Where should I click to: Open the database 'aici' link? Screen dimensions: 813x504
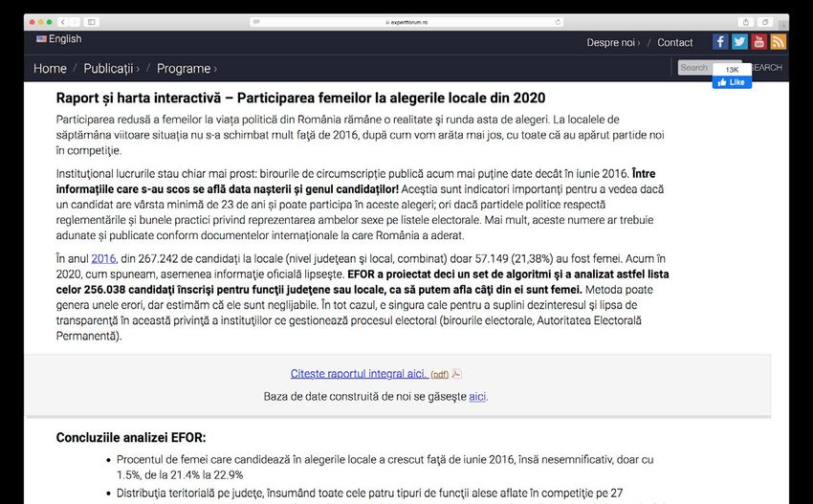[x=477, y=397]
